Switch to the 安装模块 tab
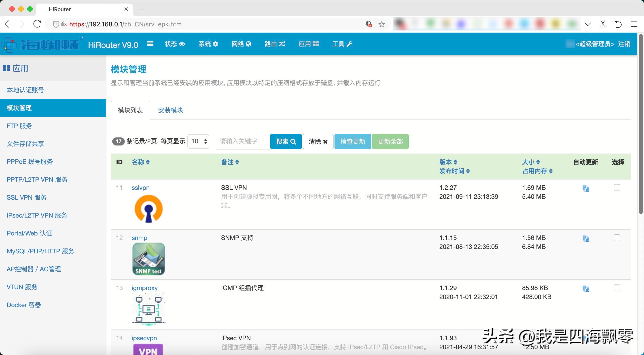Viewport: 644px width, 355px height. [170, 110]
